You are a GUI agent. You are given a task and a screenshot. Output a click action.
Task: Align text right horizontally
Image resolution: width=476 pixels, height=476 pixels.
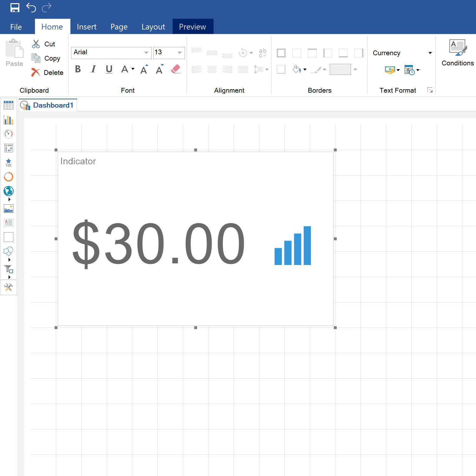[228, 69]
